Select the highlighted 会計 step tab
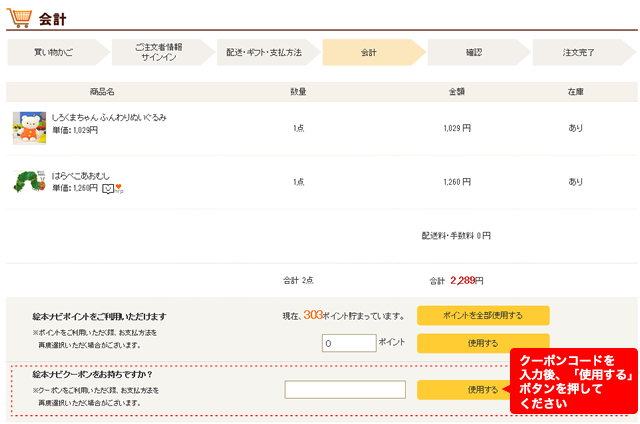Image resolution: width=640 pixels, height=424 pixels. click(x=369, y=52)
